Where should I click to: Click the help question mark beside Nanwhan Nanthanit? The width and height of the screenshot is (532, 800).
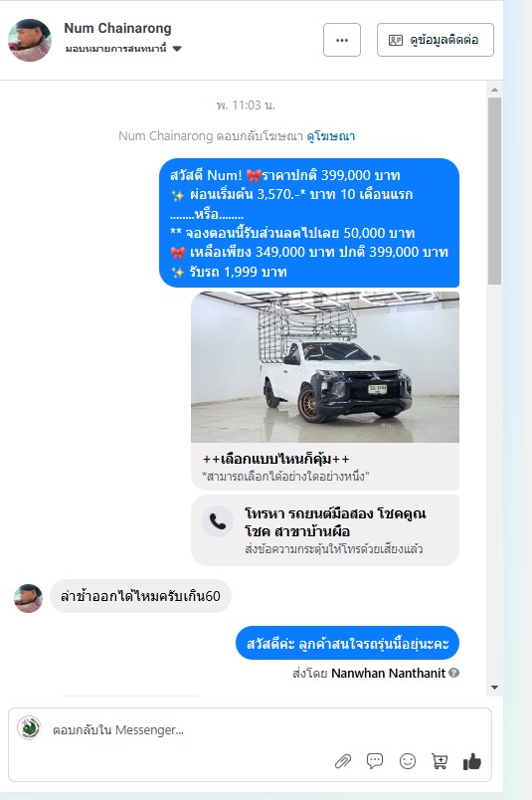(454, 673)
